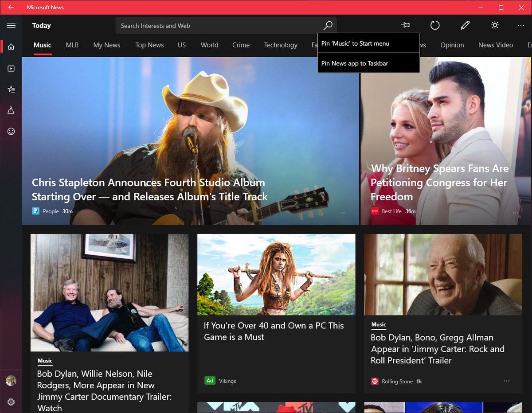Switch to the My News tab

click(107, 45)
